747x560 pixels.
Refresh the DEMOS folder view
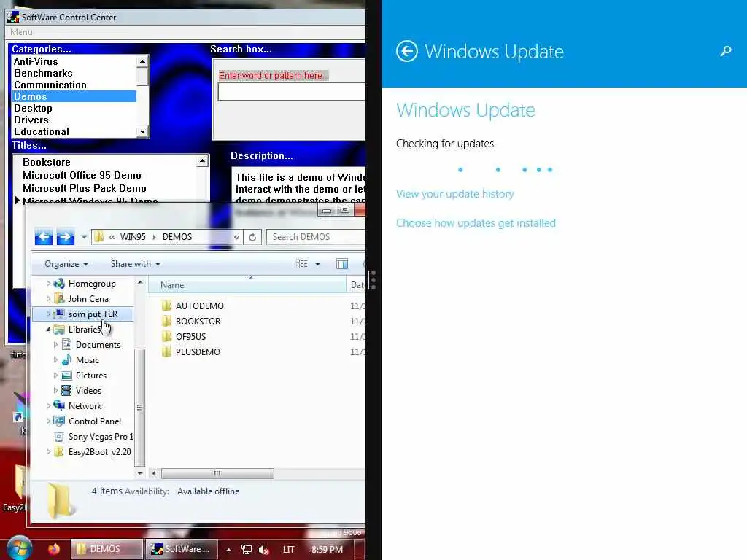pos(252,237)
